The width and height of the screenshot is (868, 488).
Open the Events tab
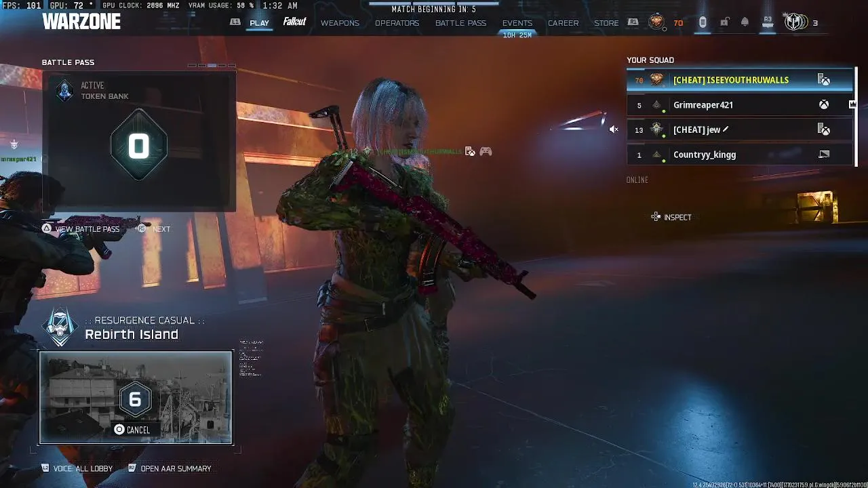517,23
